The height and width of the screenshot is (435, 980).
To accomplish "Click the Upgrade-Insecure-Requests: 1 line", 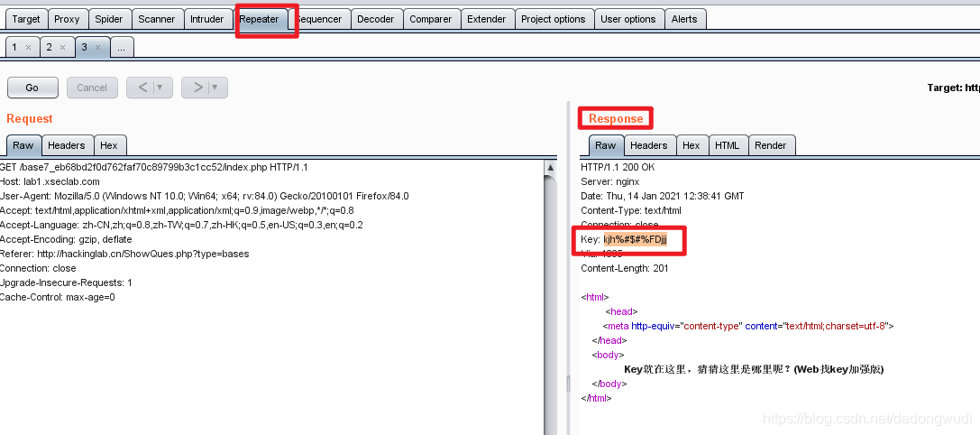I will coord(66,282).
